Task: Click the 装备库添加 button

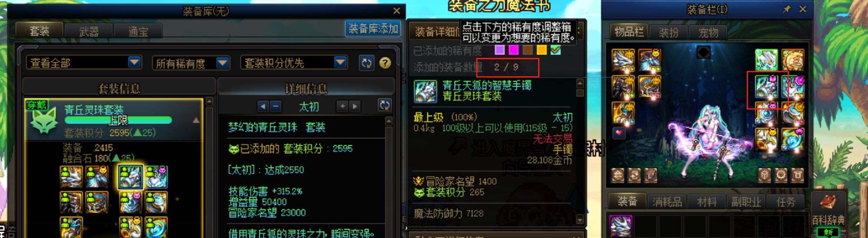Action: pos(373,28)
